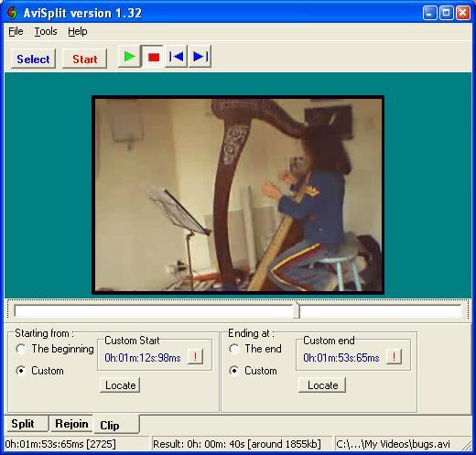Click the red Start button
Screen dimensions: 476x455
85,59
